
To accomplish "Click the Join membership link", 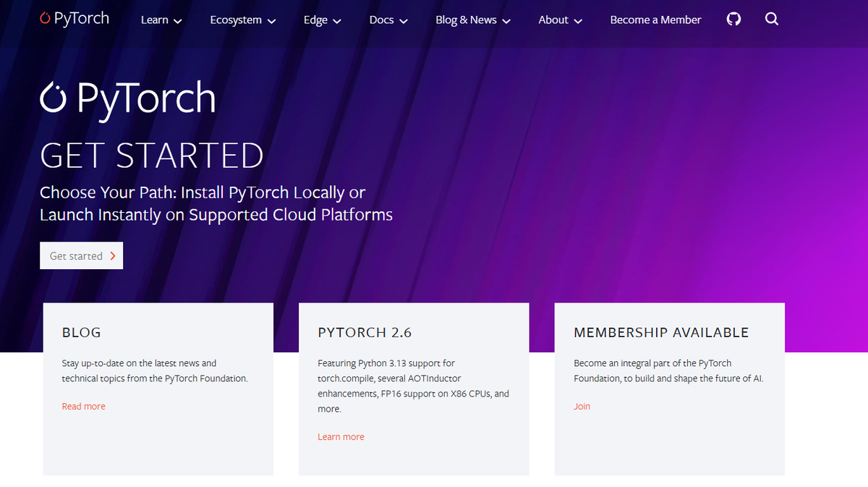I will pyautogui.click(x=582, y=407).
